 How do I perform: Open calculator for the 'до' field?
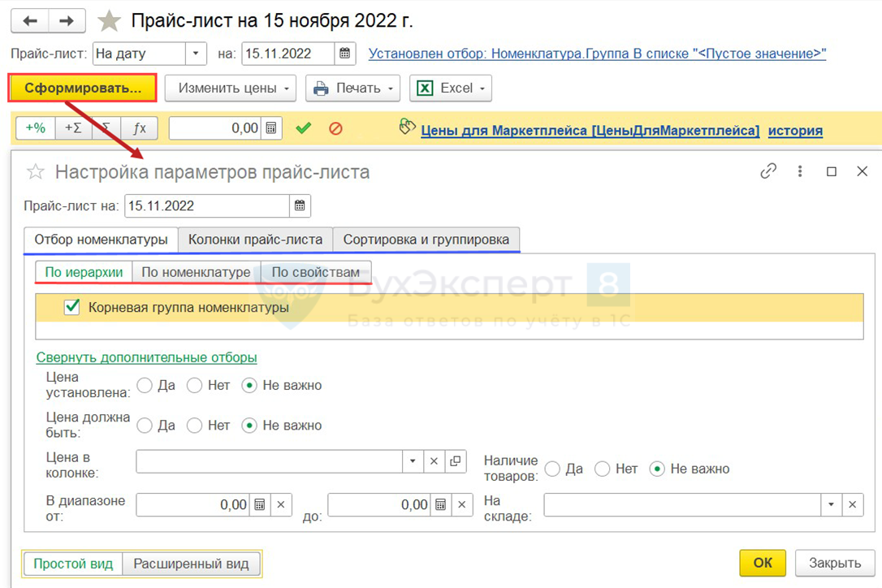440,504
